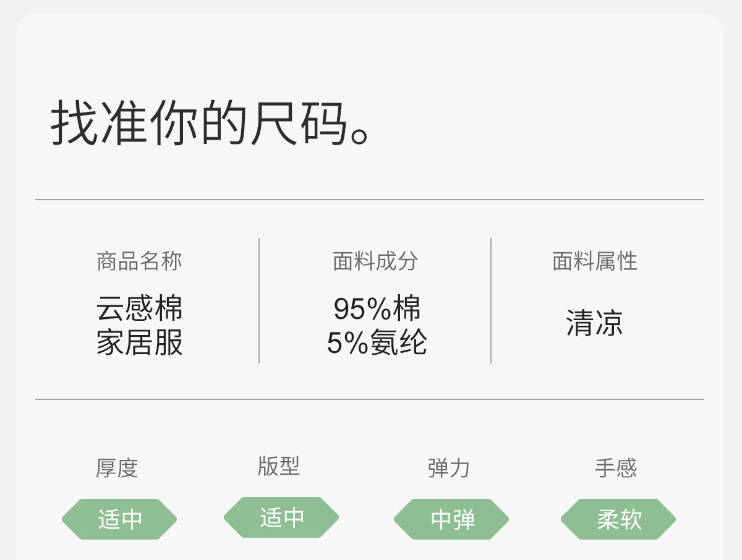The width and height of the screenshot is (742, 560).
Task: Click the 厚度 label
Action: tap(116, 468)
